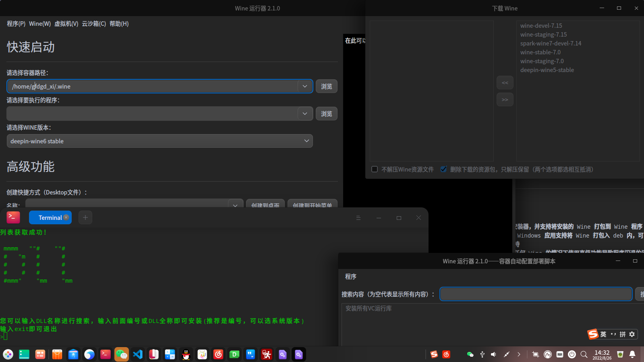Select wine-devel-7.15 in the list
The height and width of the screenshot is (362, 644).
pyautogui.click(x=541, y=25)
